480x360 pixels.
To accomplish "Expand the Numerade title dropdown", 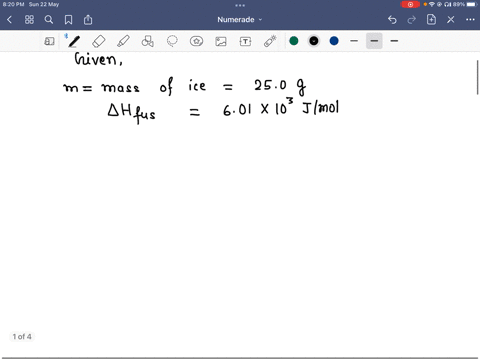I will click(x=240, y=20).
